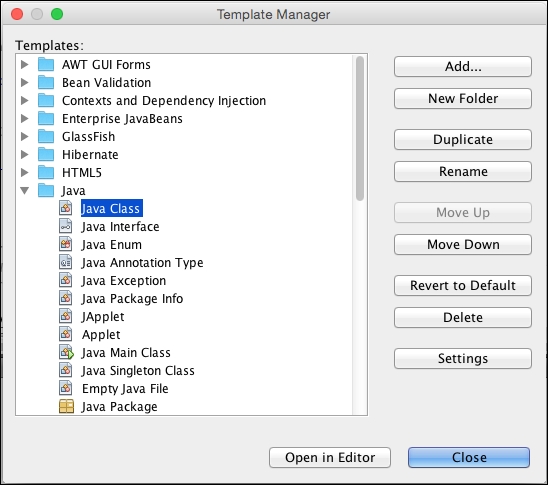
Task: Create a New Folder
Action: click(463, 99)
